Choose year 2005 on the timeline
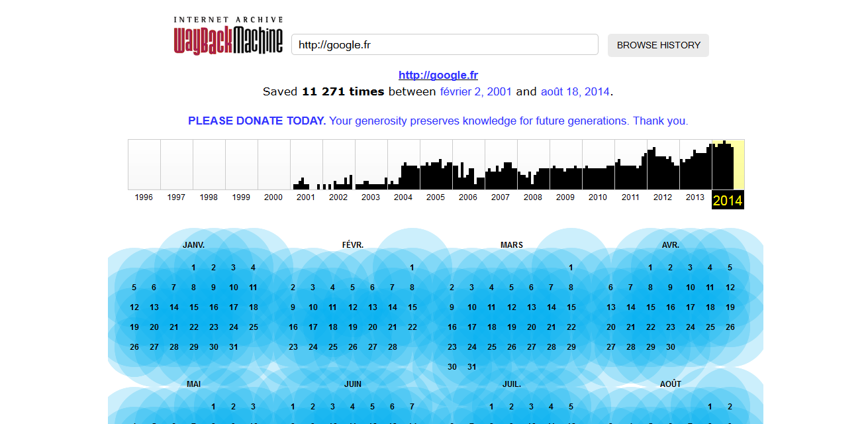Image resolution: width=868 pixels, height=424 pixels. click(x=436, y=197)
